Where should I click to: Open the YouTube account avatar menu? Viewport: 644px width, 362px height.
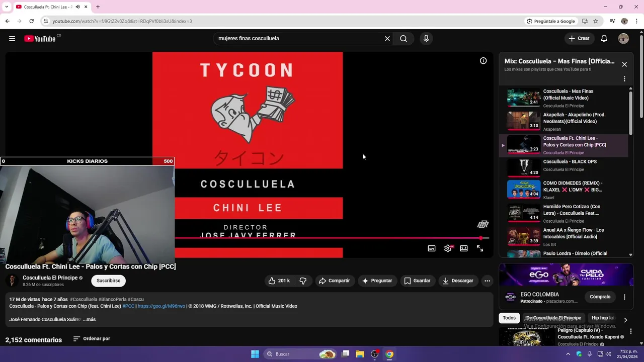(623, 39)
